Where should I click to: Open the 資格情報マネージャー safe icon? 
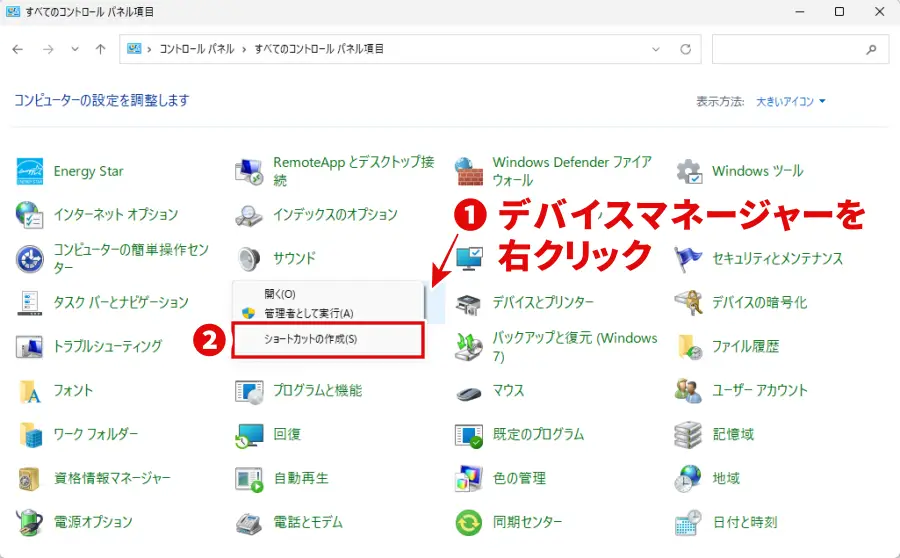(29, 478)
